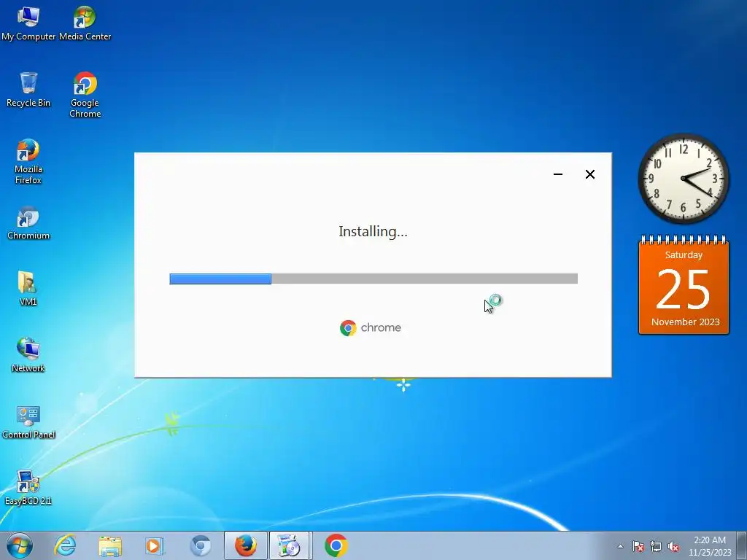Click the network status tray icon
The width and height of the screenshot is (747, 560).
click(x=656, y=546)
